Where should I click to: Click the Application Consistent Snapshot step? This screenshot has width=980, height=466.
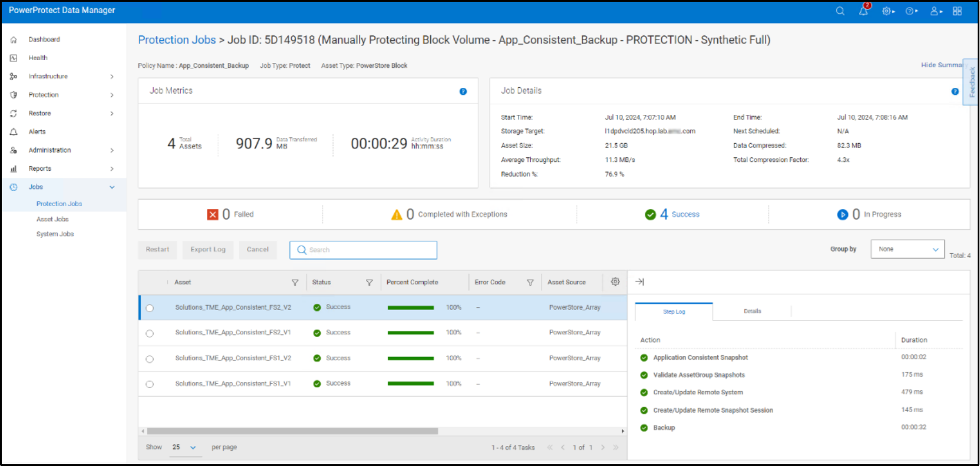700,358
